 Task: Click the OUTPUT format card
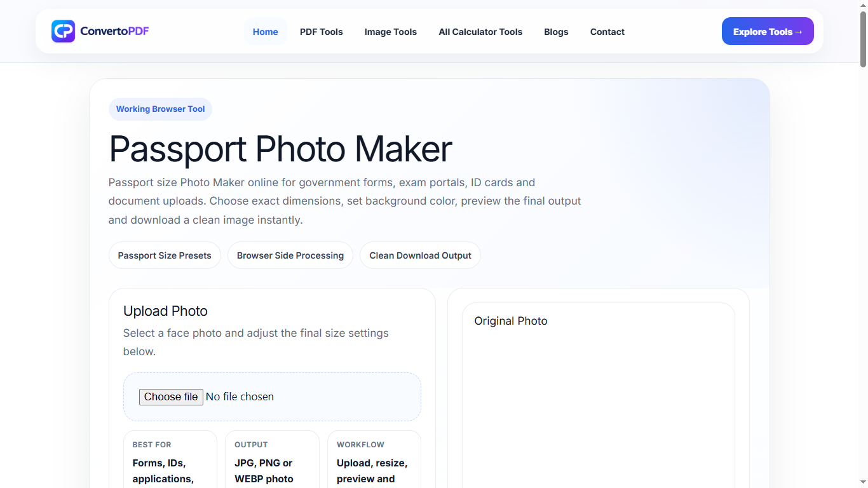coord(272,459)
